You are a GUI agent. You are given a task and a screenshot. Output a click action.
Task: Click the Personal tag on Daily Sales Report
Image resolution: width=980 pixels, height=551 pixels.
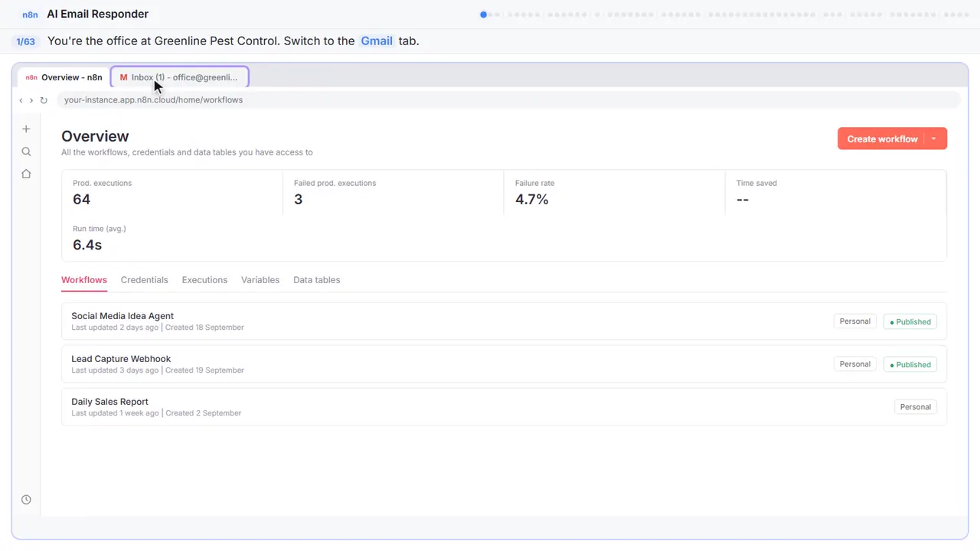tap(915, 407)
